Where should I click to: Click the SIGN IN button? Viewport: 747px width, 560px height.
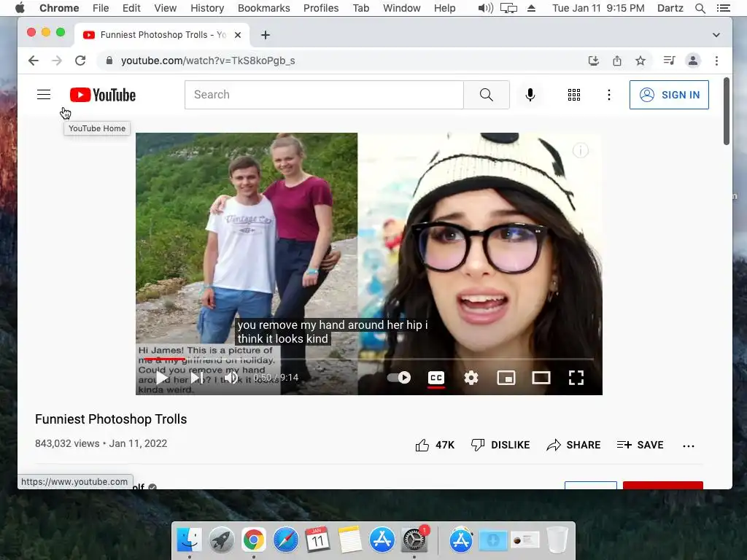click(669, 95)
